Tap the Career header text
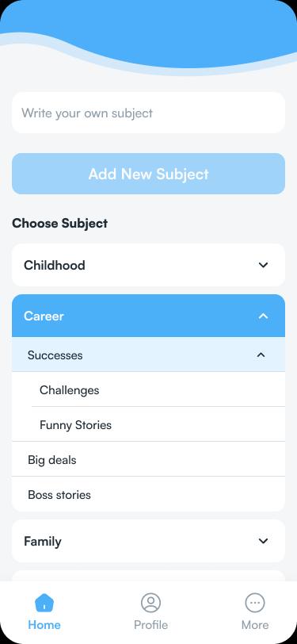297x644 pixels. coord(44,316)
